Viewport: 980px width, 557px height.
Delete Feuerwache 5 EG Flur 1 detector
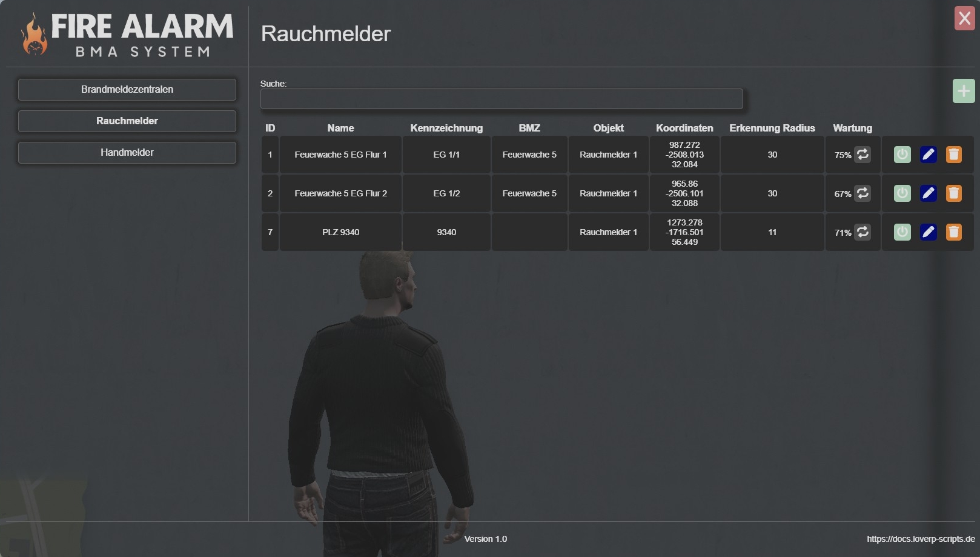click(954, 155)
